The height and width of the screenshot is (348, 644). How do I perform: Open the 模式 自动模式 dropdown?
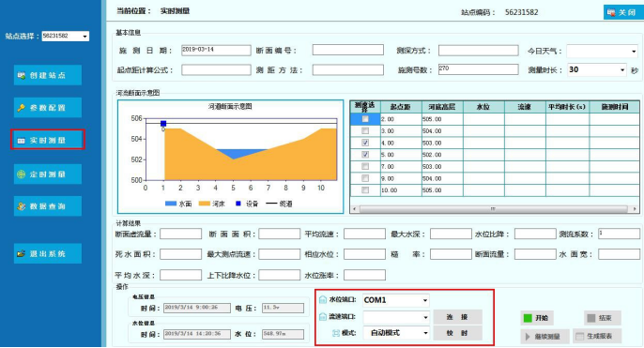coord(425,333)
